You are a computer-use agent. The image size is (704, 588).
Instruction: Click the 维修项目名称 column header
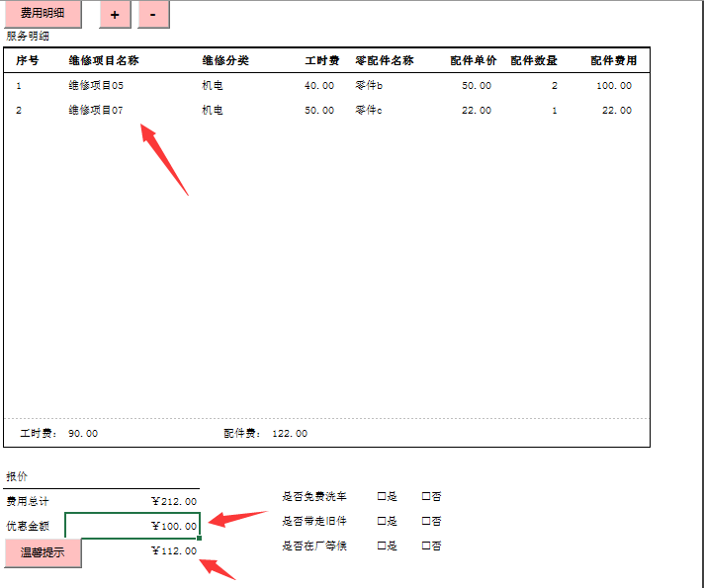104,60
